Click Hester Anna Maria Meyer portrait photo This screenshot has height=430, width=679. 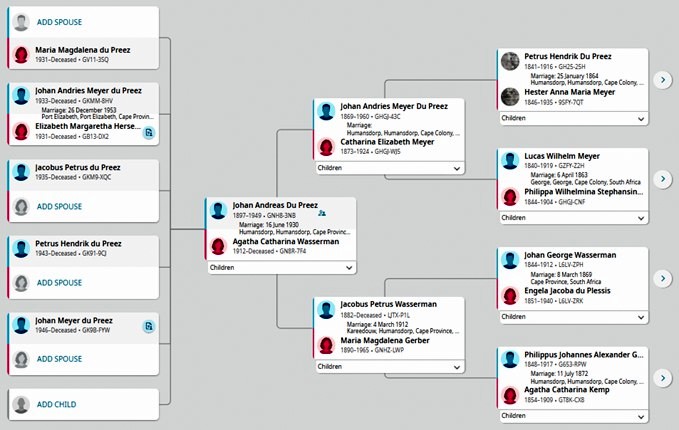coord(510,97)
